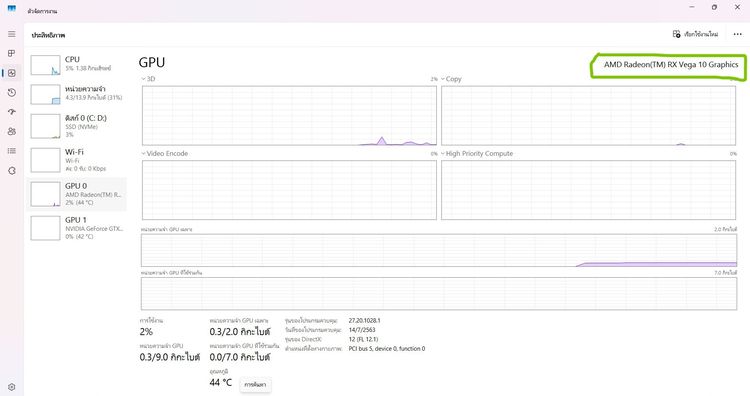Click the run new task button
Image resolution: width=750 pixels, height=396 pixels.
695,34
